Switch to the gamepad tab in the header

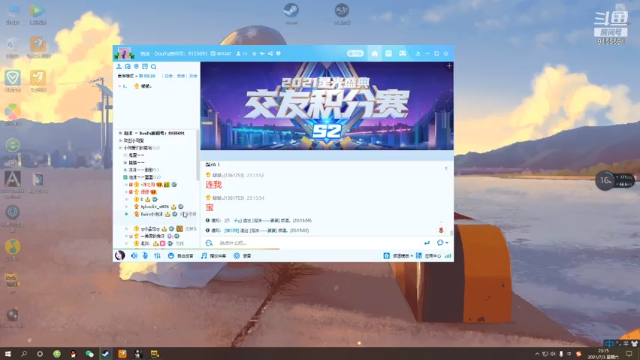click(x=402, y=53)
